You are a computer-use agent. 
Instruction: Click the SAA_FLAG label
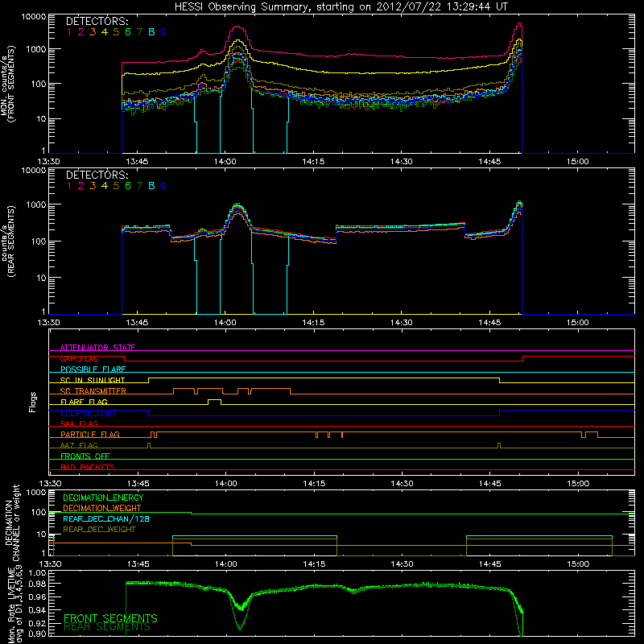point(79,423)
